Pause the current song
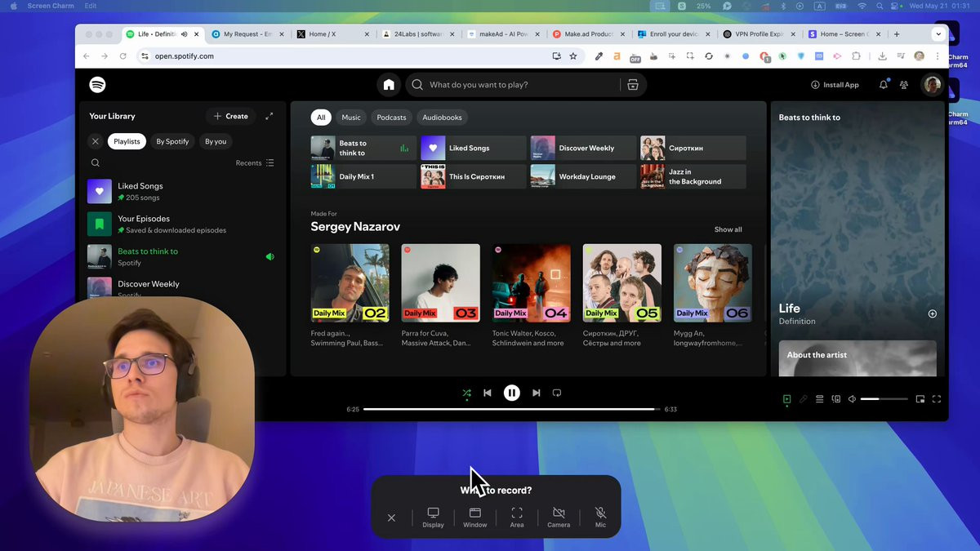The image size is (980, 551). pyautogui.click(x=511, y=393)
